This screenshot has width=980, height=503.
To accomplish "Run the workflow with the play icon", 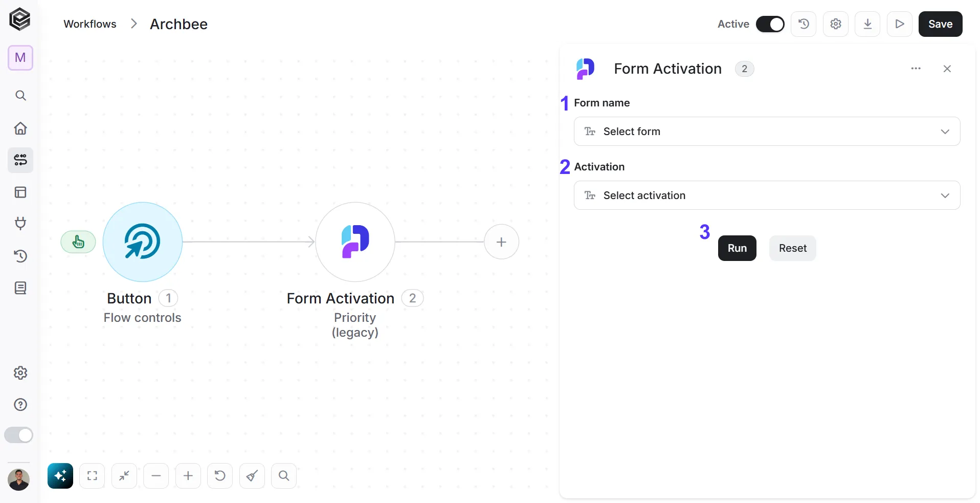I will pos(900,24).
